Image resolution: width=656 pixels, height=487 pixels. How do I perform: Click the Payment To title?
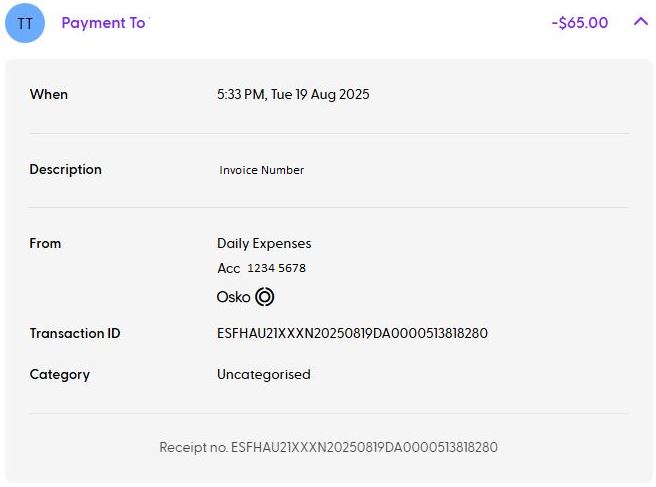click(x=103, y=23)
